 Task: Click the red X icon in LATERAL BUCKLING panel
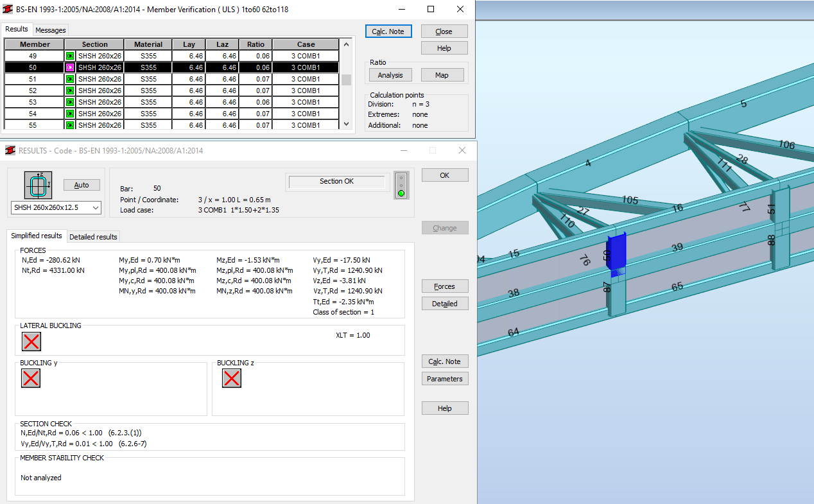[x=31, y=342]
